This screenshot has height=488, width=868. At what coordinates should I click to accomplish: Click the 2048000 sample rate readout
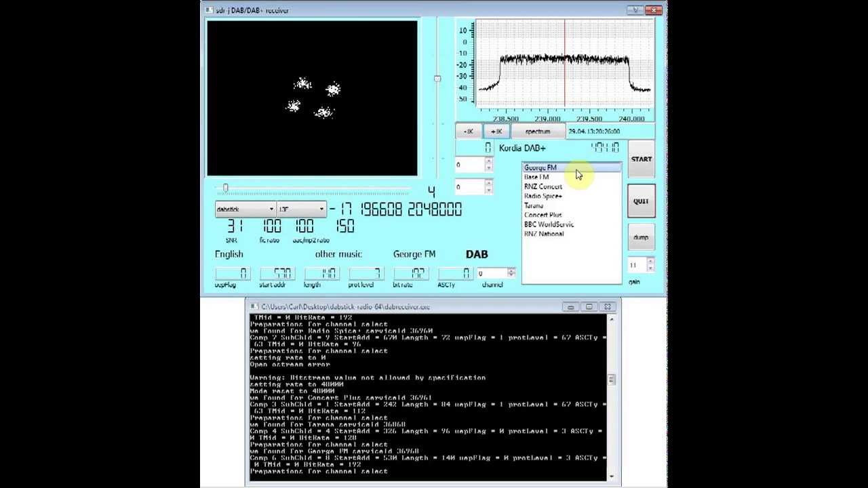pyautogui.click(x=435, y=209)
